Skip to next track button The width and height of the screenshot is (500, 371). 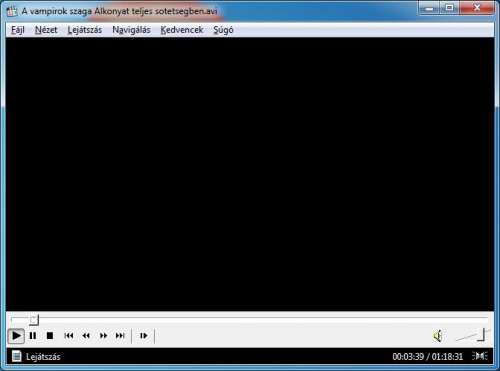[120, 336]
